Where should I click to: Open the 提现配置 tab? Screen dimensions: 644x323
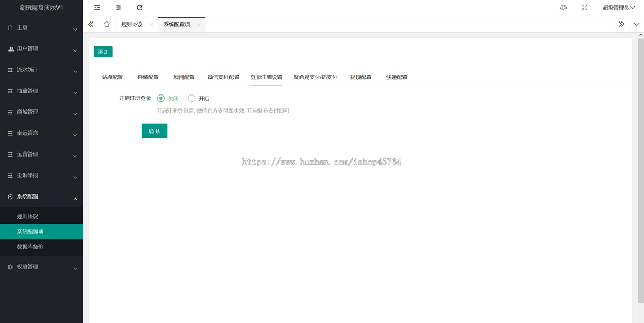(x=361, y=77)
